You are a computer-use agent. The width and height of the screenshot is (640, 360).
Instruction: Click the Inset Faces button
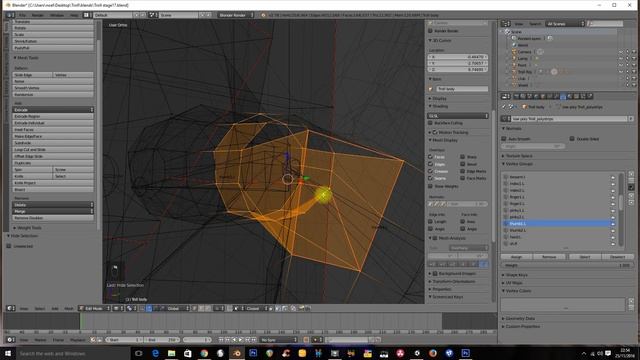tap(53, 129)
